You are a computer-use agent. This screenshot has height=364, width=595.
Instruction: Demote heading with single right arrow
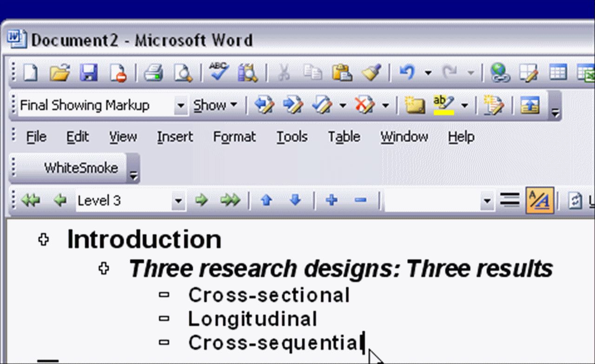coord(201,200)
